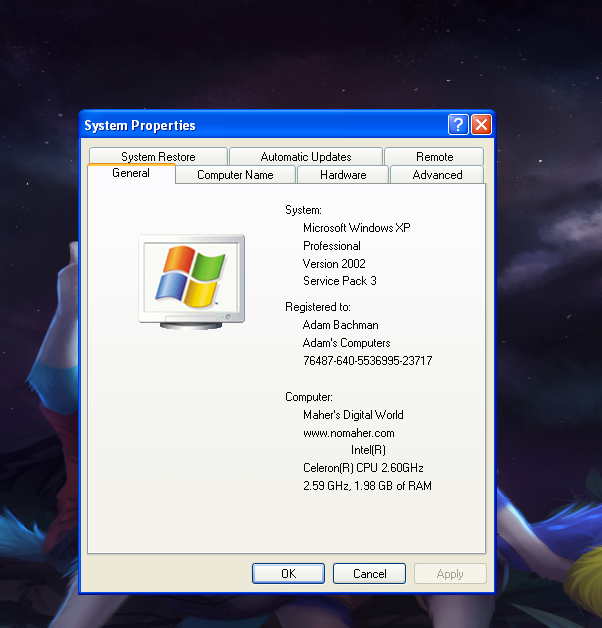Click the help question mark icon
Viewport: 602px width, 628px height.
(458, 125)
